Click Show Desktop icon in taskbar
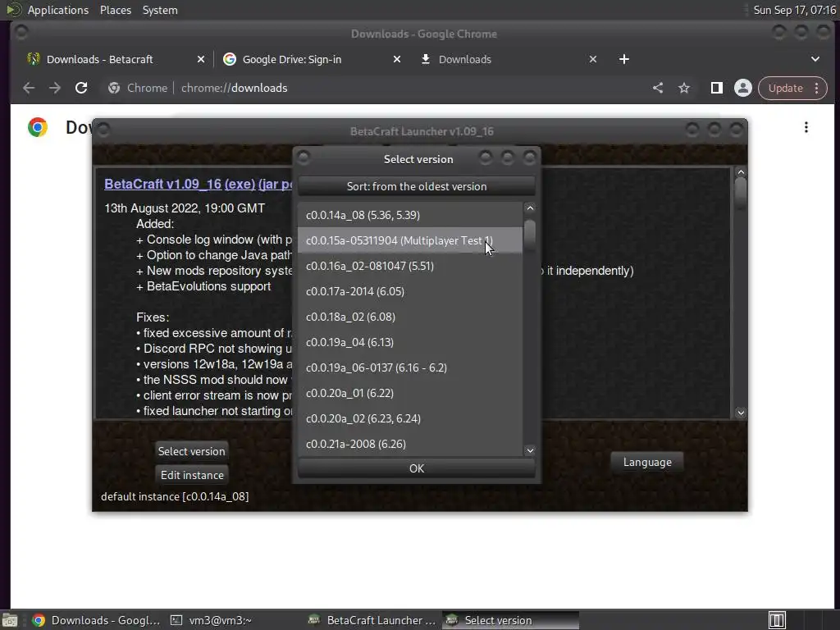This screenshot has height=630, width=840. pyautogui.click(x=9, y=620)
